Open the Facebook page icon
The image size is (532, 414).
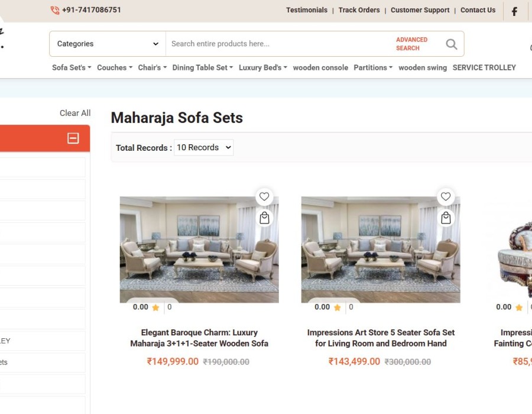point(514,11)
